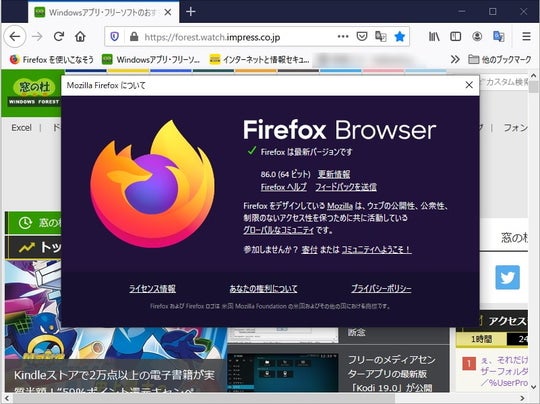Image resolution: width=540 pixels, height=404 pixels.
Task: Click horizontal scrollbar left arrow
Action: click(x=7, y=398)
